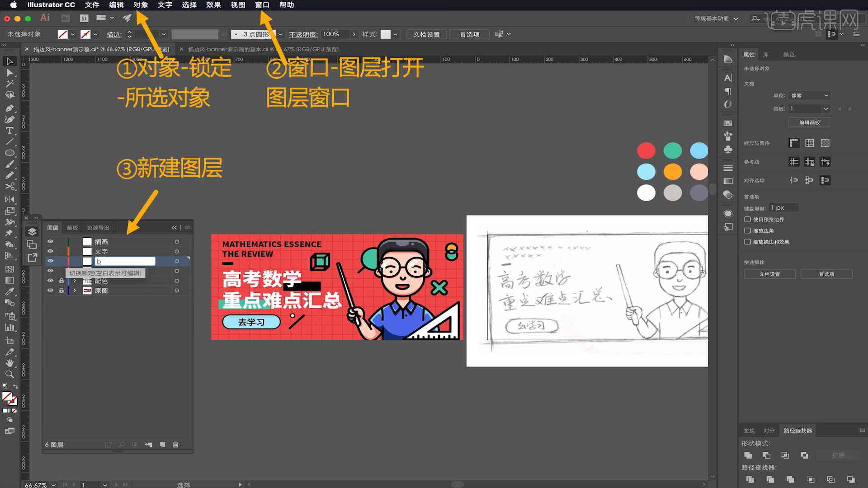Select the red color swatch
Image resolution: width=868 pixels, height=488 pixels.
646,151
